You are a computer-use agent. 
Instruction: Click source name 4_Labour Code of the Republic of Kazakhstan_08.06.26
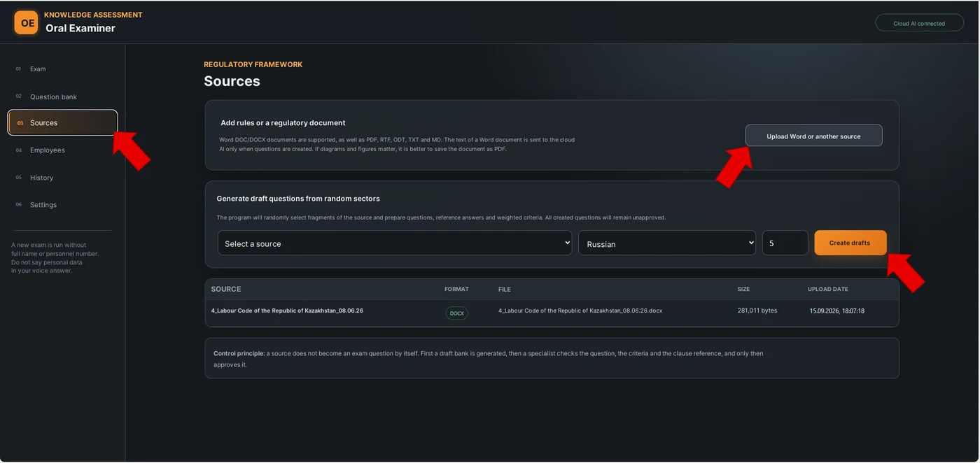[x=287, y=311]
